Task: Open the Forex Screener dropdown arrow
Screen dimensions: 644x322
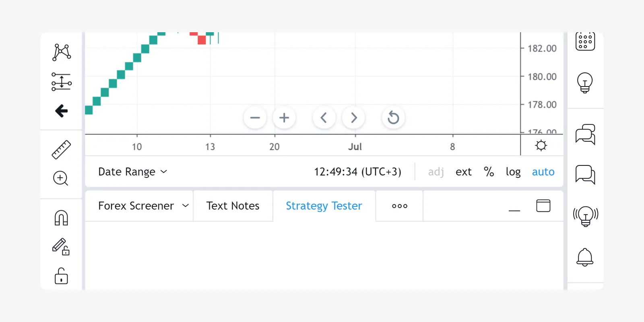Action: coord(186,206)
